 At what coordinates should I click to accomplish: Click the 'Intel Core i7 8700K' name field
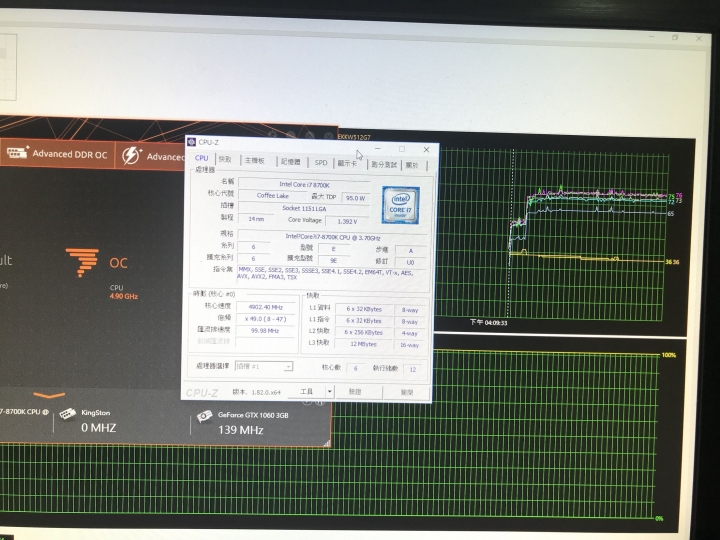pyautogui.click(x=304, y=185)
